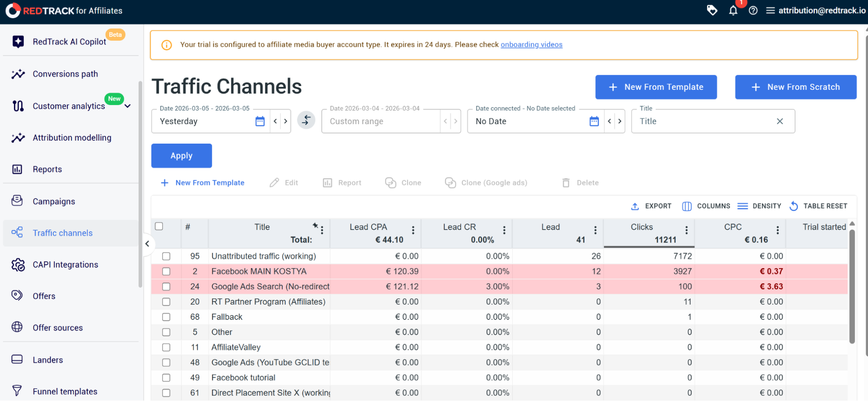Open Lead CPA column options menu
868x401 pixels.
(413, 230)
